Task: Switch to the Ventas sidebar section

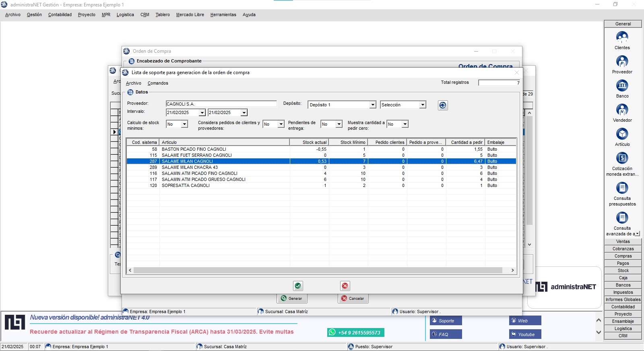Action: [x=623, y=242]
